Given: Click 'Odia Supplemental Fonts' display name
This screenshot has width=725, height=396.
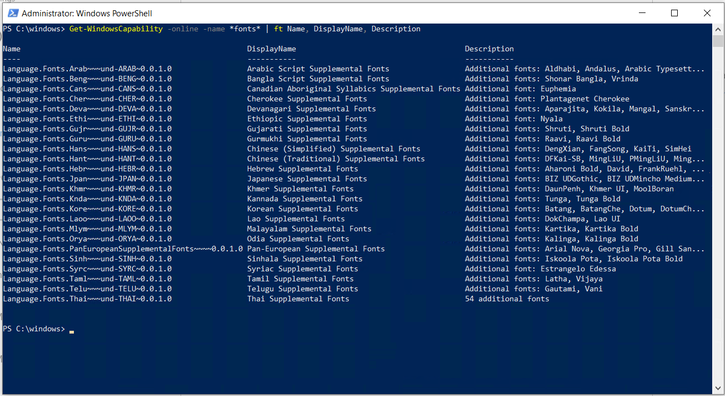Looking at the screenshot, I should coord(298,239).
